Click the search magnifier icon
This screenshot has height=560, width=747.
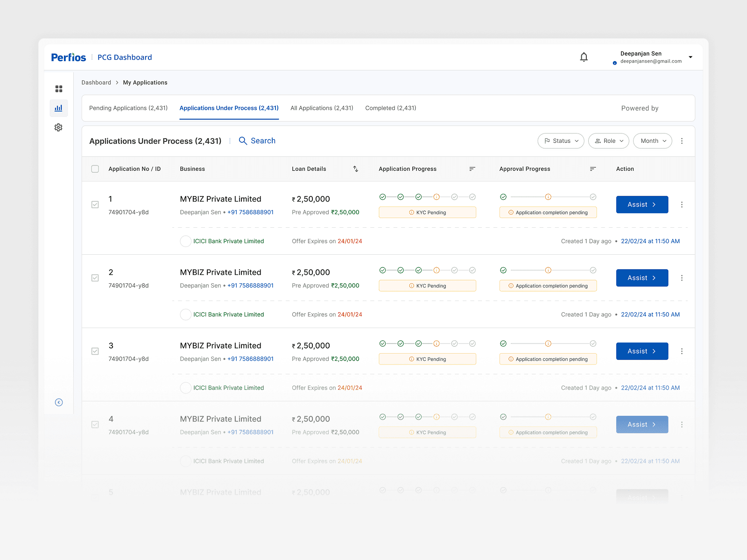[243, 141]
